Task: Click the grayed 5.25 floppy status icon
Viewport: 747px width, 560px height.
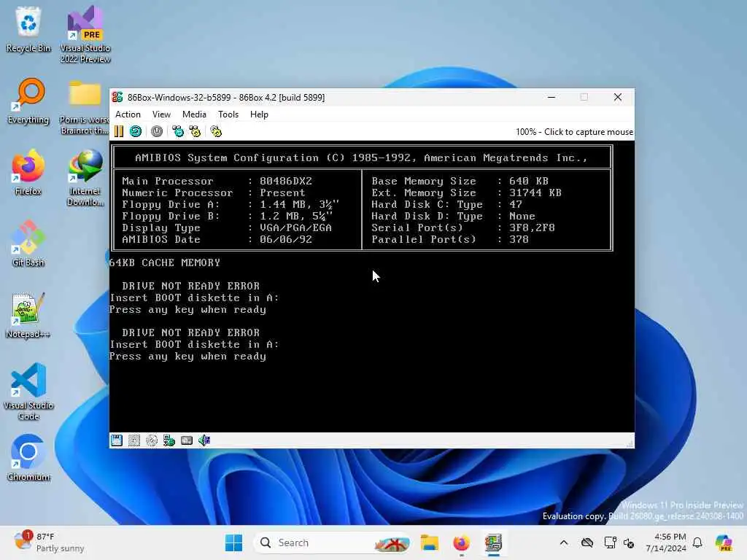Action: pos(134,440)
